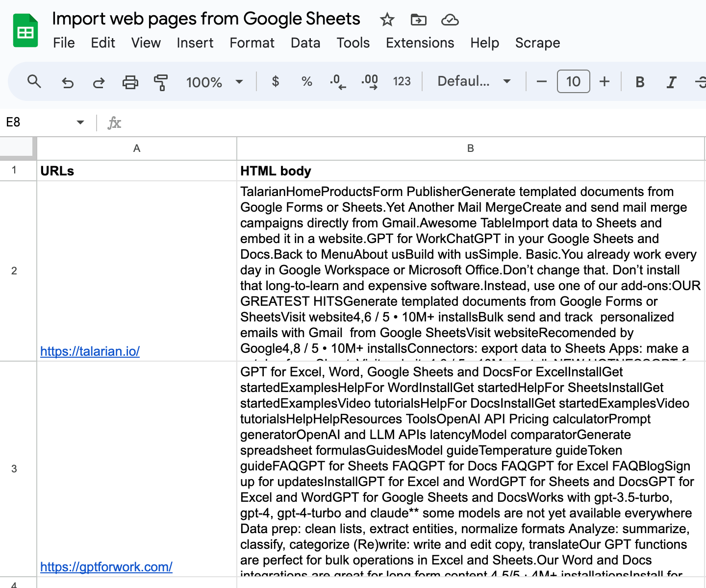
Task: Open the Help menu
Action: pos(484,43)
